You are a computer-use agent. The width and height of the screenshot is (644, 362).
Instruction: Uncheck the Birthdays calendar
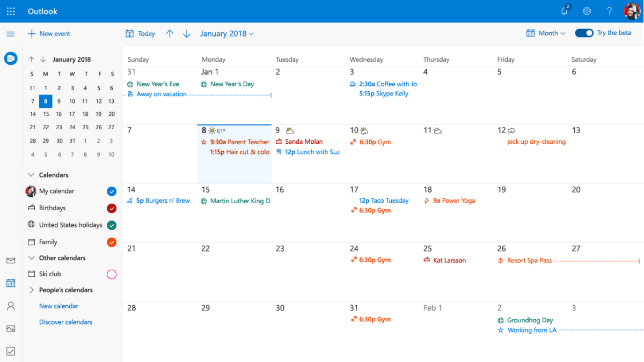pos(112,208)
